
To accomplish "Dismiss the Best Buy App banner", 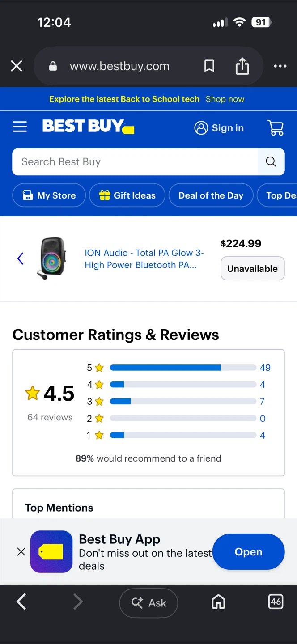I will click(21, 552).
